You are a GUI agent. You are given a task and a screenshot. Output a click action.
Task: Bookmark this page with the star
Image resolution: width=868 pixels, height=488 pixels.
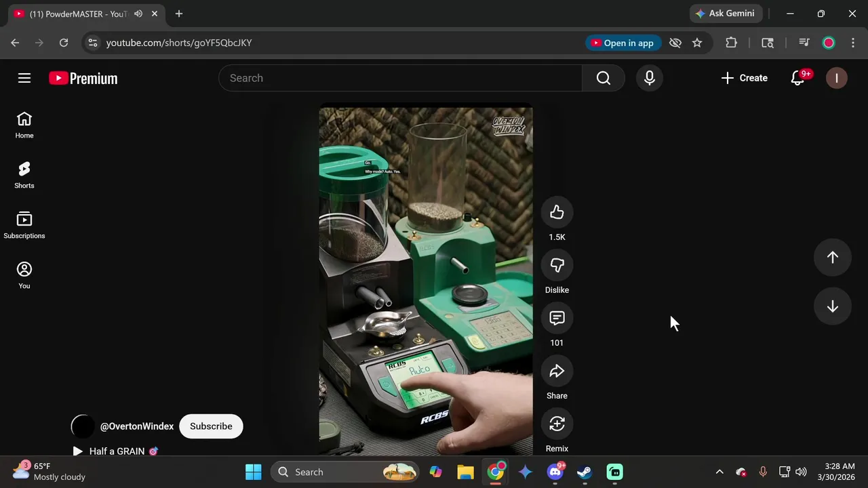pyautogui.click(x=697, y=43)
